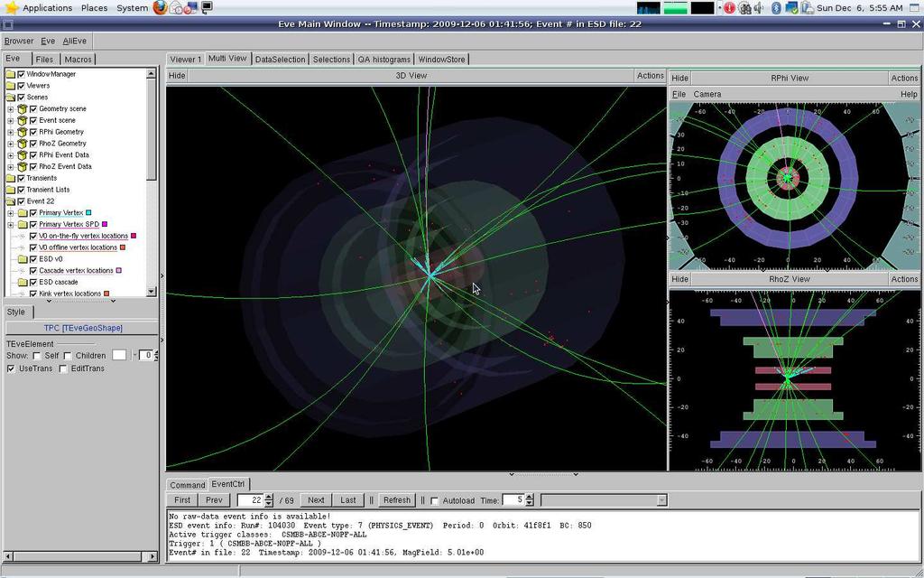
Task: Click the ESD cascade folder icon
Action: point(23,282)
